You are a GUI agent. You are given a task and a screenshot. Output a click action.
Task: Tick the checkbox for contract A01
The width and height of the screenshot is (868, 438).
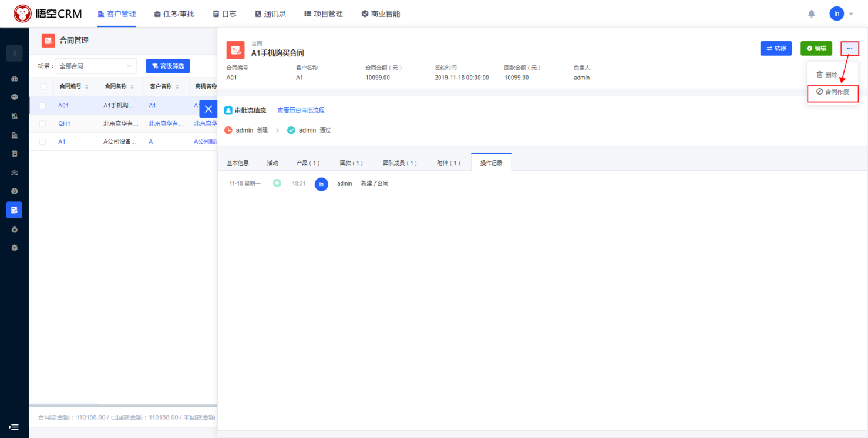(42, 106)
